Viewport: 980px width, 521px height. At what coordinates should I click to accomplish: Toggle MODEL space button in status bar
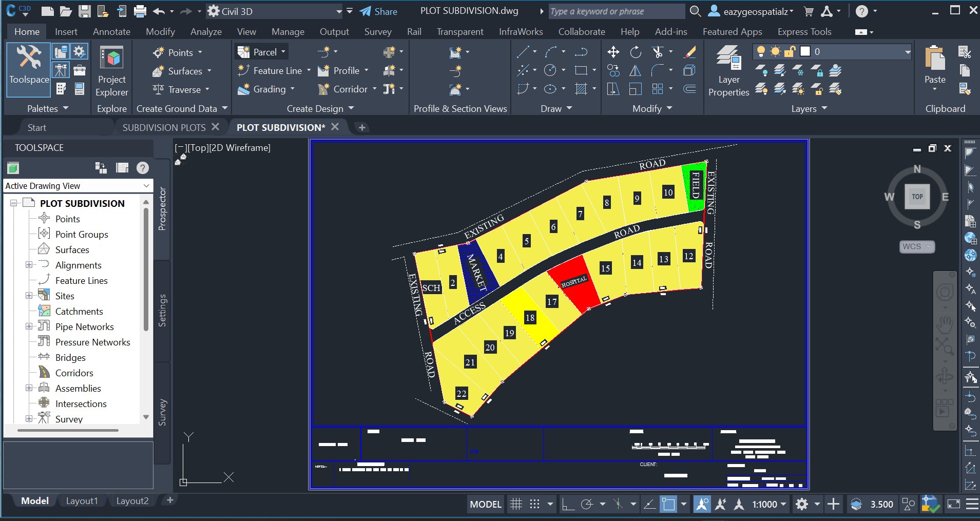click(x=486, y=505)
